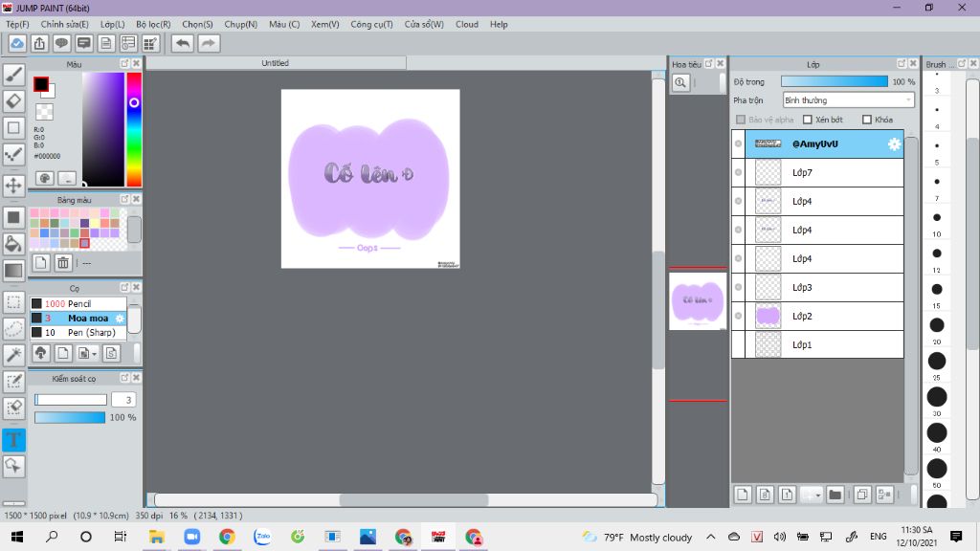Viewport: 980px width, 551px height.
Task: Select the Lớp7 layer
Action: pos(824,172)
